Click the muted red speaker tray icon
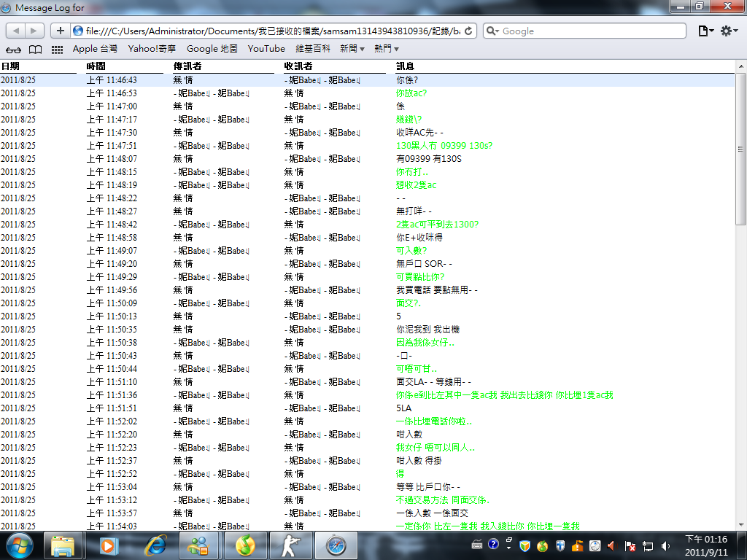The image size is (747, 560). click(x=611, y=545)
